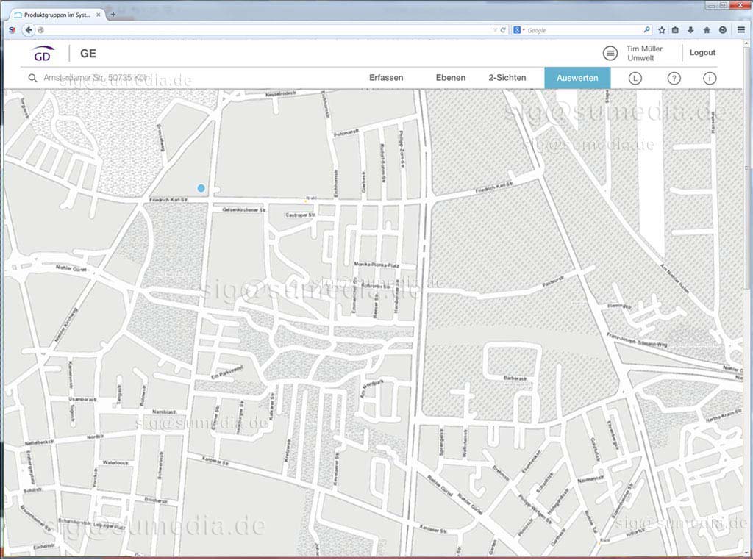Open the Firefox downloads arrow icon
The height and width of the screenshot is (560, 753).
pos(690,30)
